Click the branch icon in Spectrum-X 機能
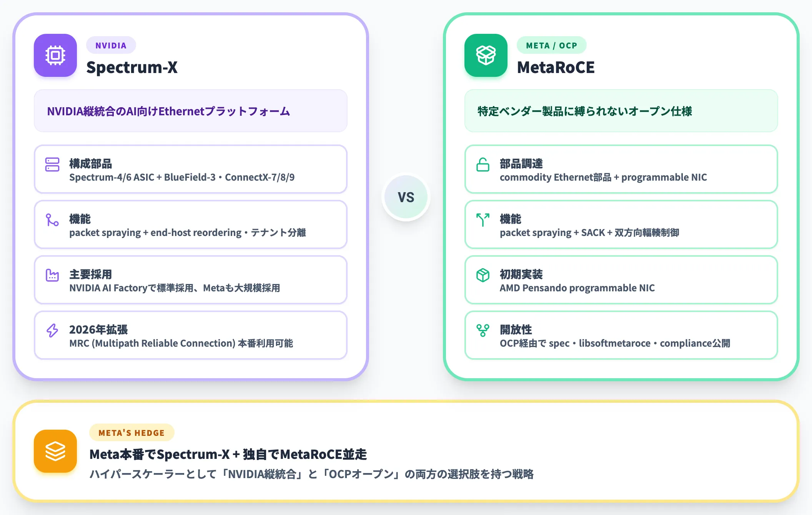 click(x=52, y=220)
